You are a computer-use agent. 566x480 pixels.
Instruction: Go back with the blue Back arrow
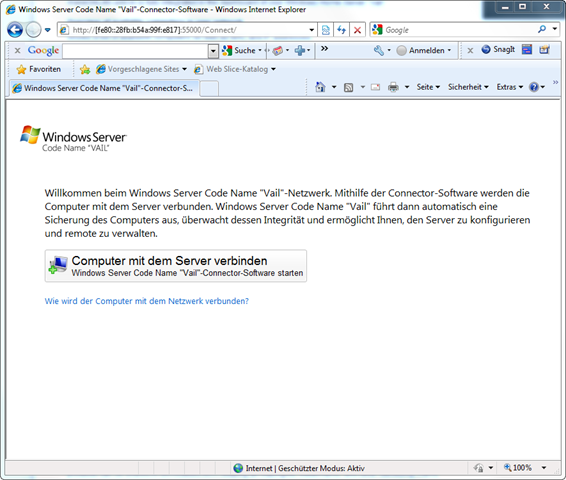pyautogui.click(x=15, y=30)
